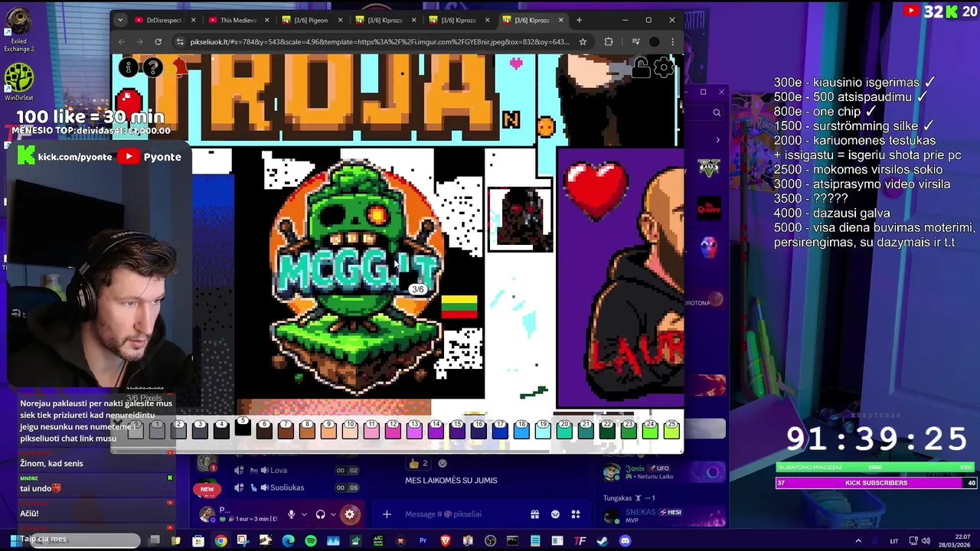The height and width of the screenshot is (551, 980).
Task: Open Discord from the taskbar
Action: [x=625, y=541]
